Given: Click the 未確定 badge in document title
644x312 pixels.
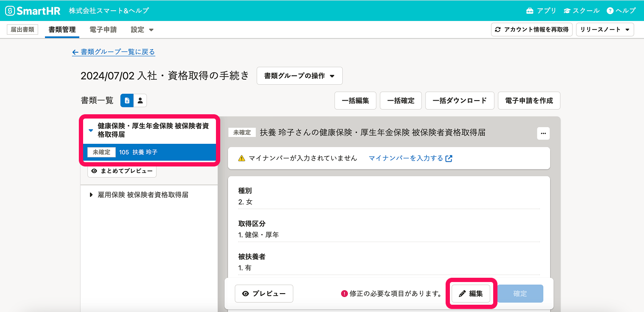Looking at the screenshot, I should pyautogui.click(x=242, y=133).
